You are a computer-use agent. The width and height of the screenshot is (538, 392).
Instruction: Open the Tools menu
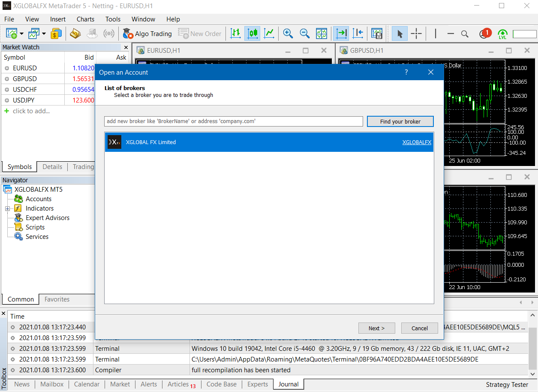pos(113,19)
